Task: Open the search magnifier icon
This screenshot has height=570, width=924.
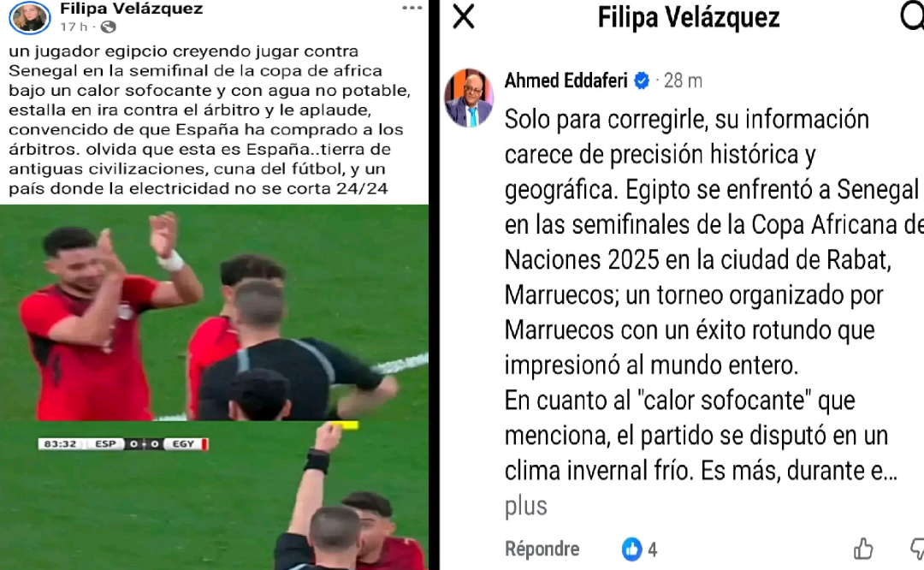Action: 912,16
